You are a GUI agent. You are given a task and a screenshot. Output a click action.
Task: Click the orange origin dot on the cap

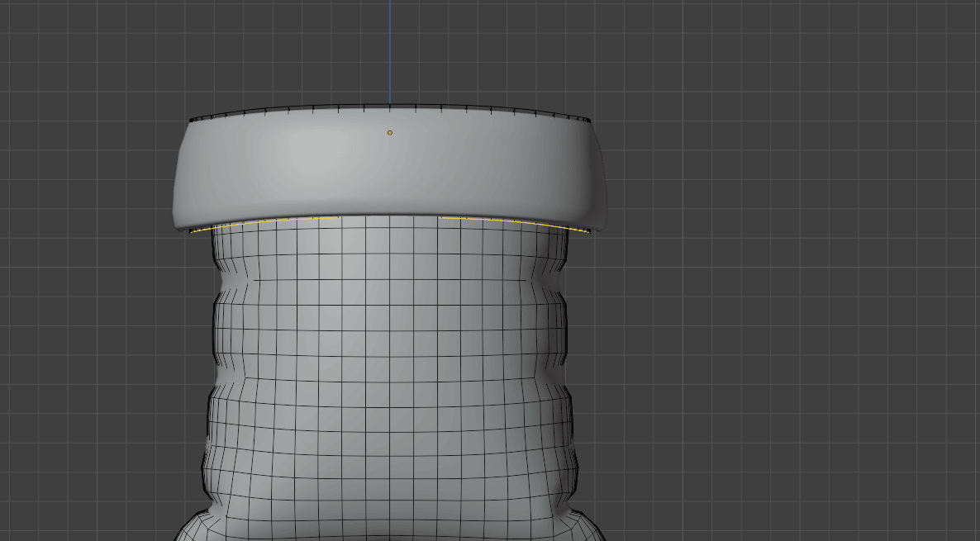(x=390, y=132)
